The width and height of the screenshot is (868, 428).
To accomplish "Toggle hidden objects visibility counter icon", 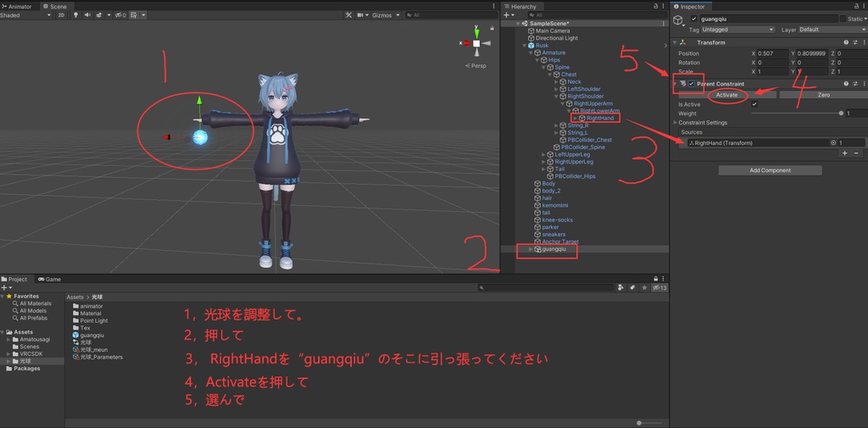I will [120, 15].
